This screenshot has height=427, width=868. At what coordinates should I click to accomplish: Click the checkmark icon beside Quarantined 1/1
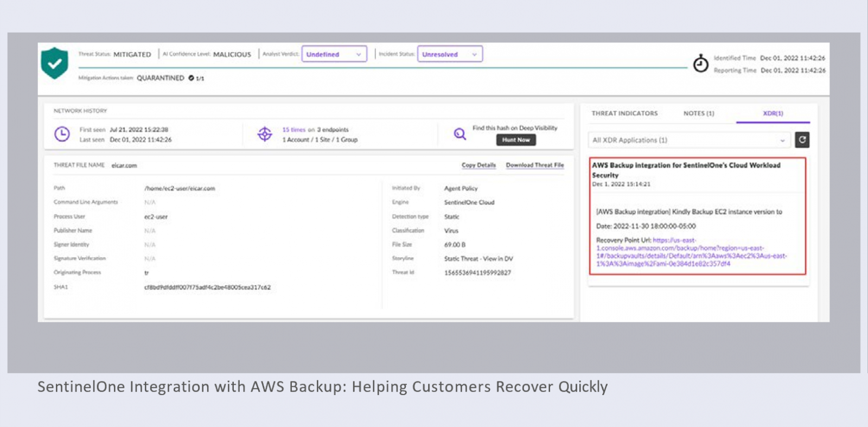point(191,78)
